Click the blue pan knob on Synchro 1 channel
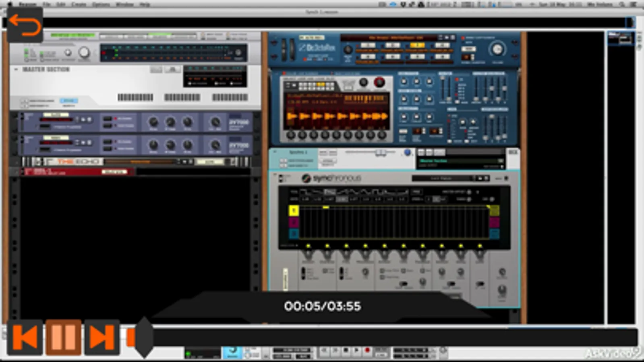This screenshot has height=362, width=644. click(407, 152)
